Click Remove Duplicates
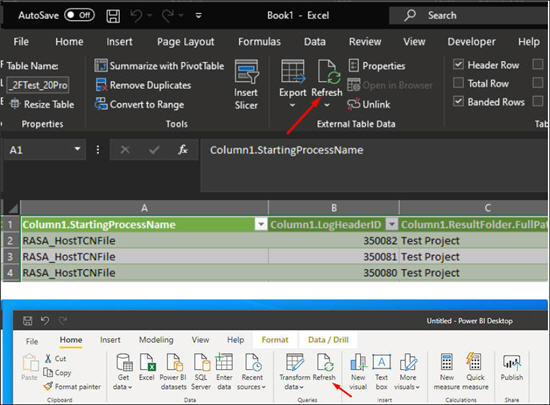 click(143, 85)
